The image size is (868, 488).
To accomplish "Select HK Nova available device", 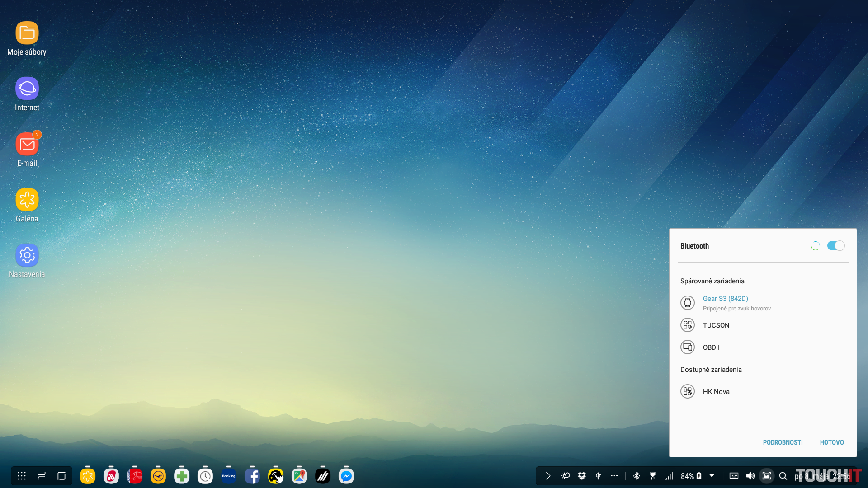I will 716,392.
